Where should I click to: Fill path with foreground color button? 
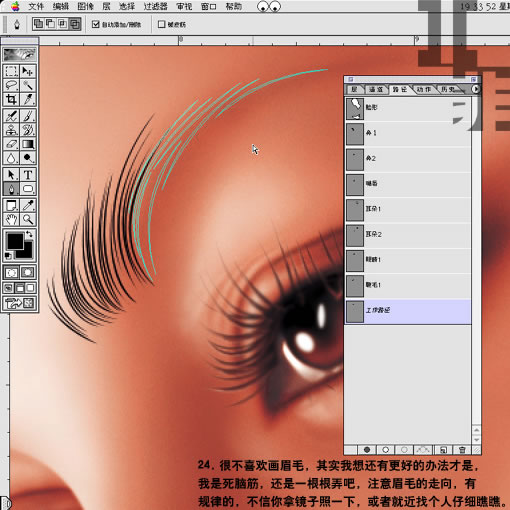(367, 450)
